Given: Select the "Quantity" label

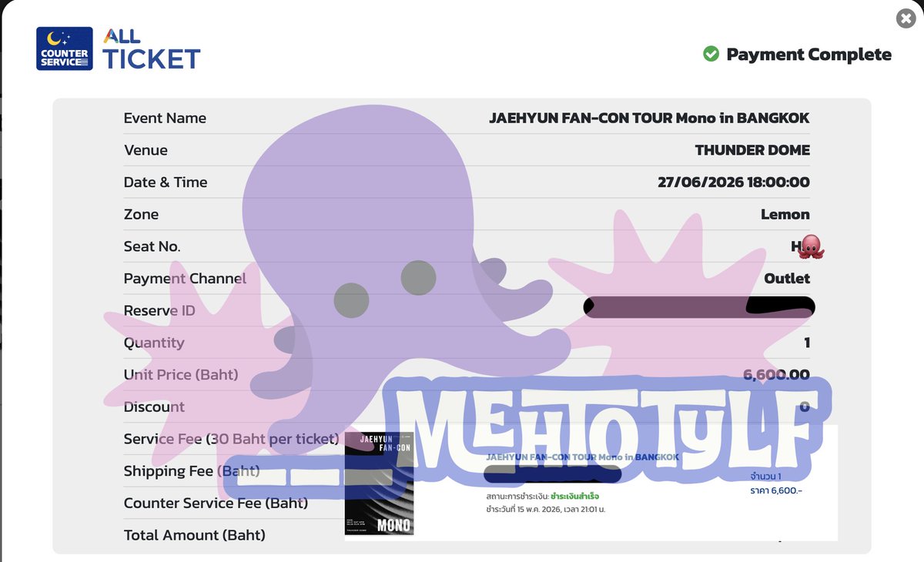Looking at the screenshot, I should click(x=154, y=343).
